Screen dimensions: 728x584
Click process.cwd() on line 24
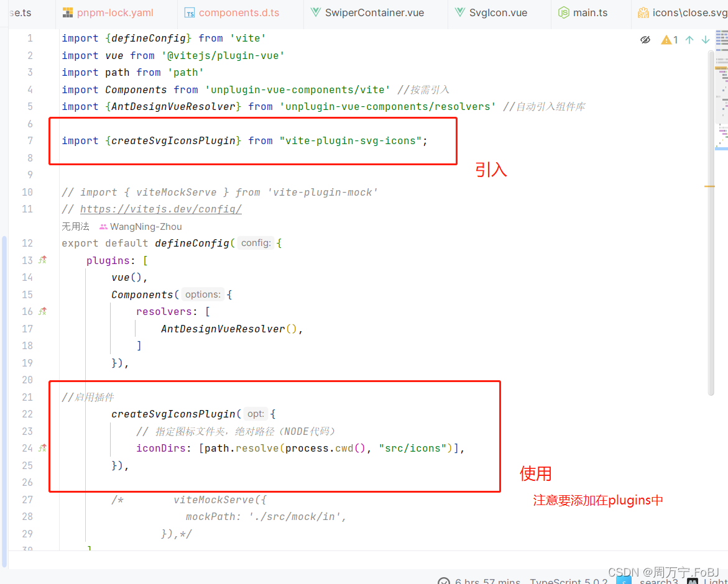[326, 448]
